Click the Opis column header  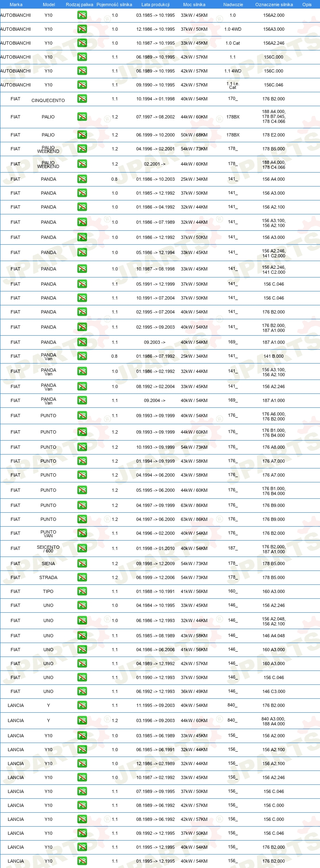(307, 5)
